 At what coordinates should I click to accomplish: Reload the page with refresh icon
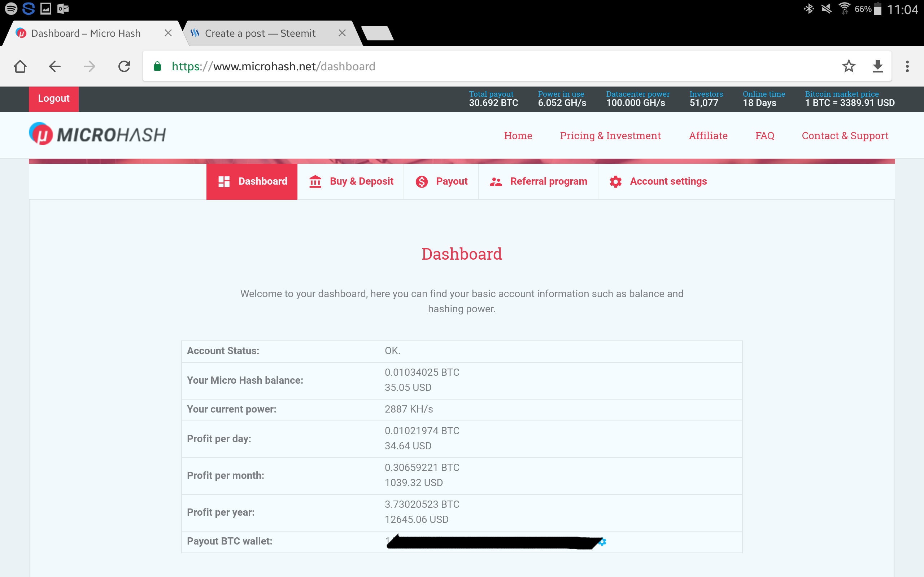(124, 66)
